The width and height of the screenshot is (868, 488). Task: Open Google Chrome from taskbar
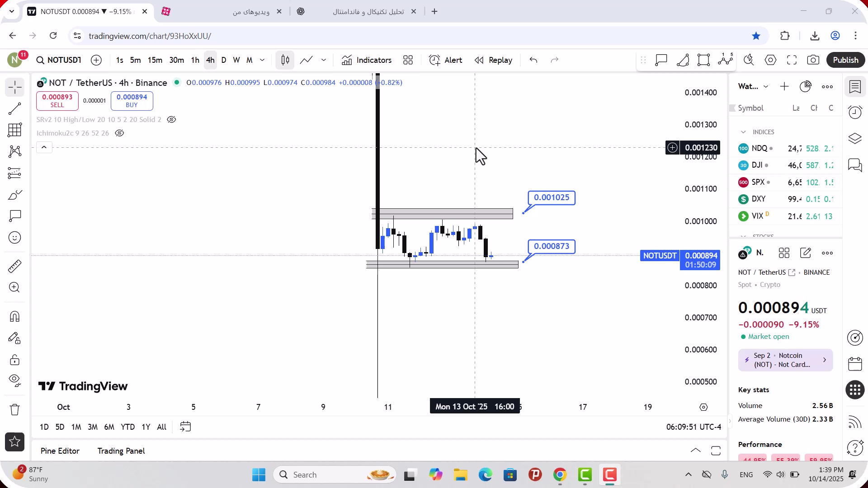560,475
